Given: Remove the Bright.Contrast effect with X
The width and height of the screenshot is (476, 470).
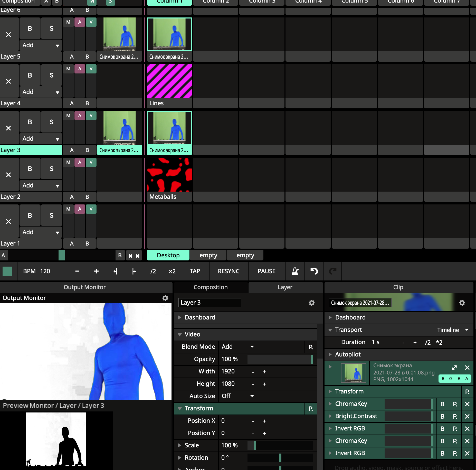Looking at the screenshot, I should [467, 416].
